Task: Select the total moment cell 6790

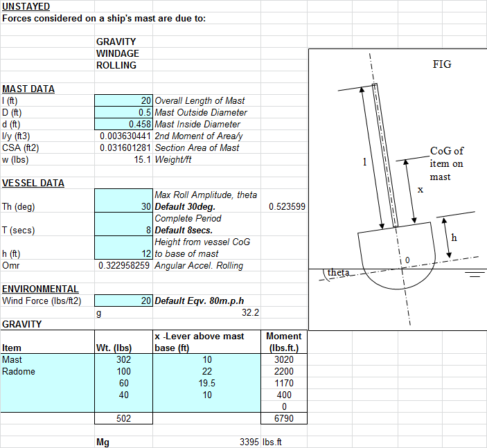Action: [284, 418]
